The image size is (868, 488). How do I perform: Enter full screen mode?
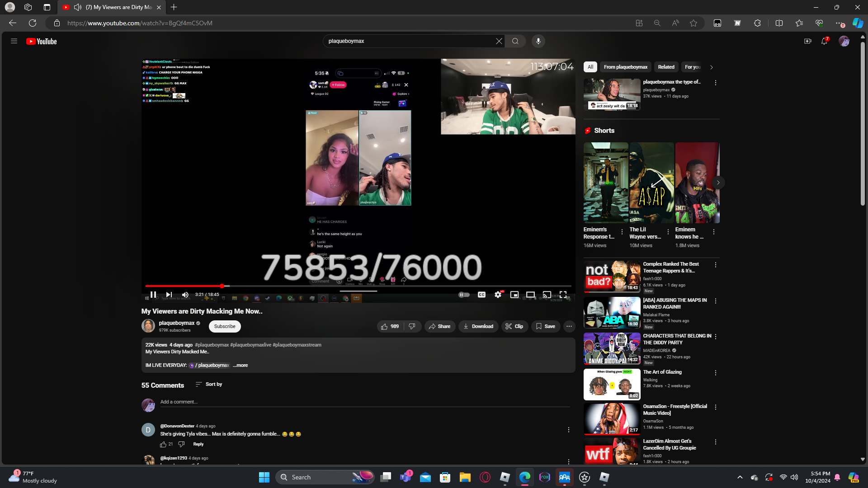(563, 295)
